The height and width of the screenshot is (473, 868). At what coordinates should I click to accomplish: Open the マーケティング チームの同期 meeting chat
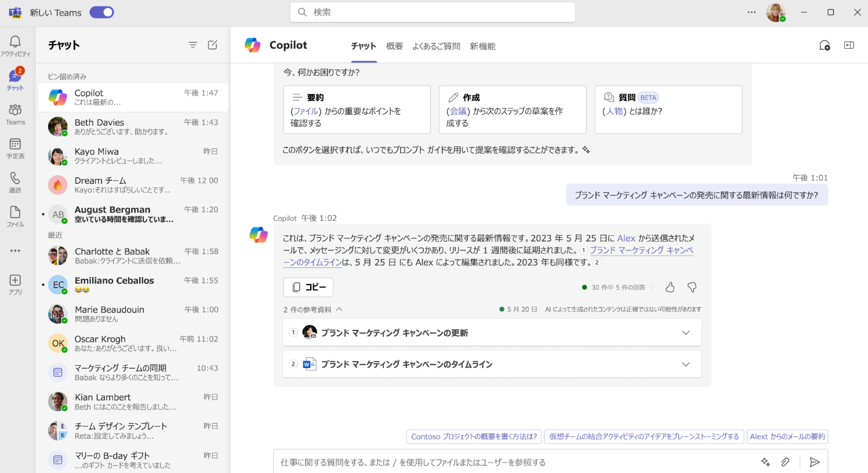coord(133,372)
